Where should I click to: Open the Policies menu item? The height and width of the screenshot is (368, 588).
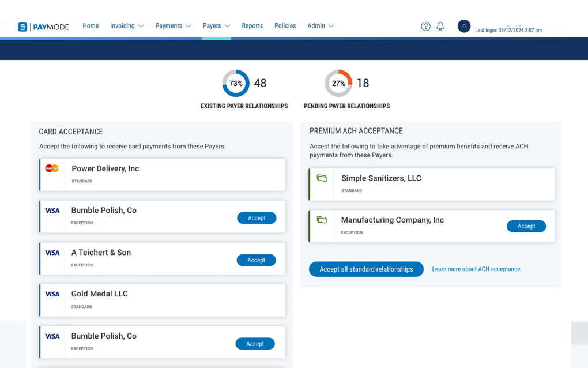[285, 26]
